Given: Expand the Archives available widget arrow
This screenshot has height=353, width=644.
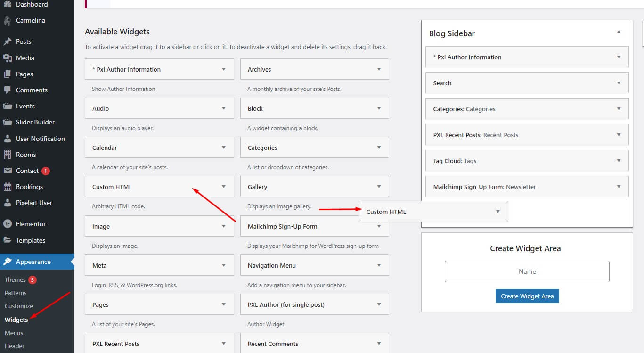Looking at the screenshot, I should tap(379, 69).
